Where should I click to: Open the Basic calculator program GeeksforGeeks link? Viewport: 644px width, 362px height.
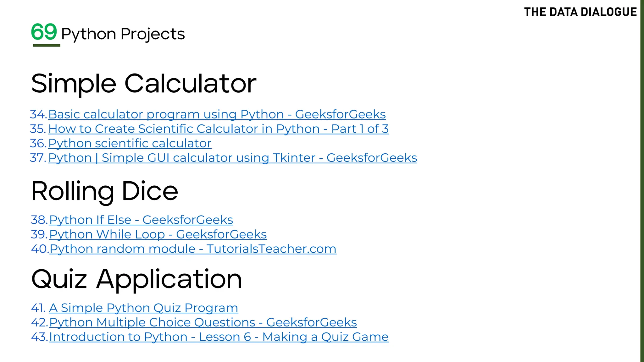tap(217, 114)
